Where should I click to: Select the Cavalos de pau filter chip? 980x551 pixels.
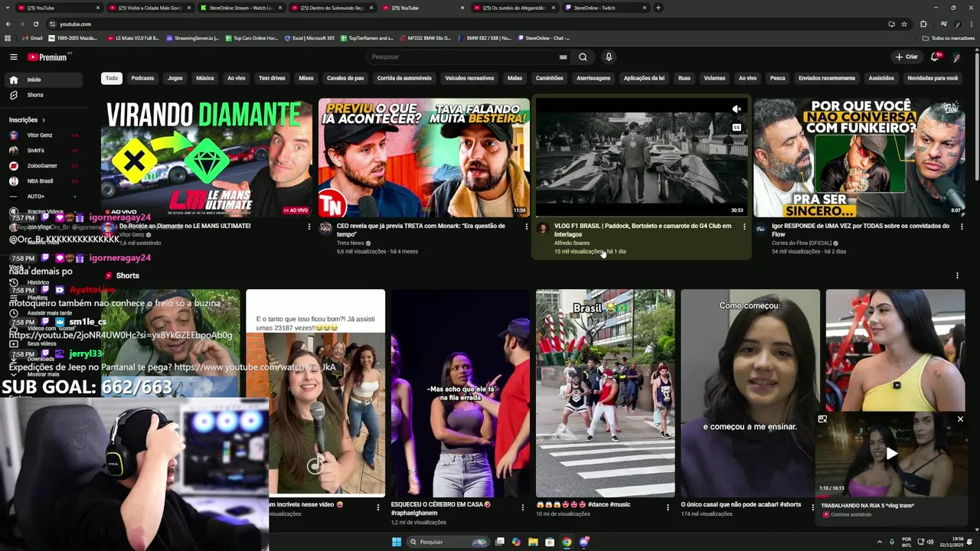pyautogui.click(x=345, y=78)
